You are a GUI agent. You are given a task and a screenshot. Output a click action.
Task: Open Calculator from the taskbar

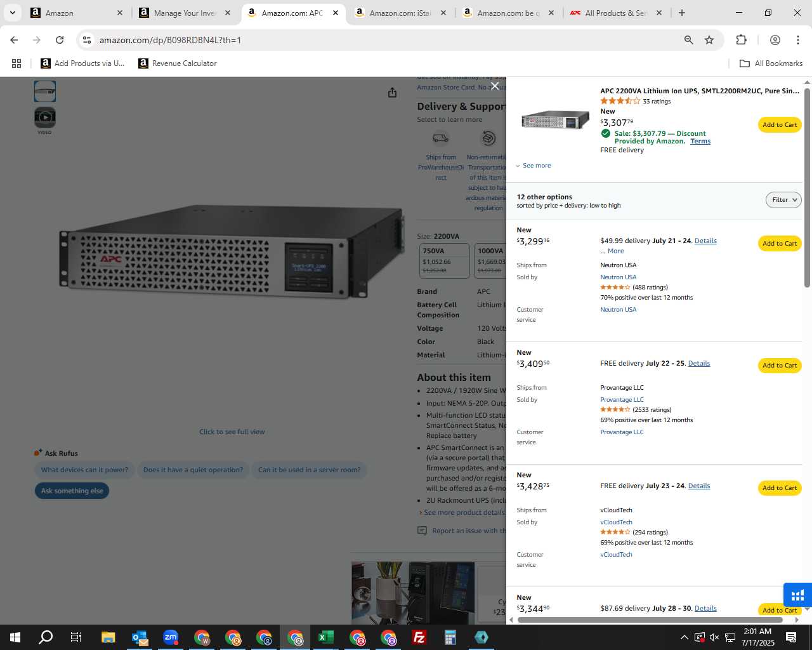click(450, 637)
